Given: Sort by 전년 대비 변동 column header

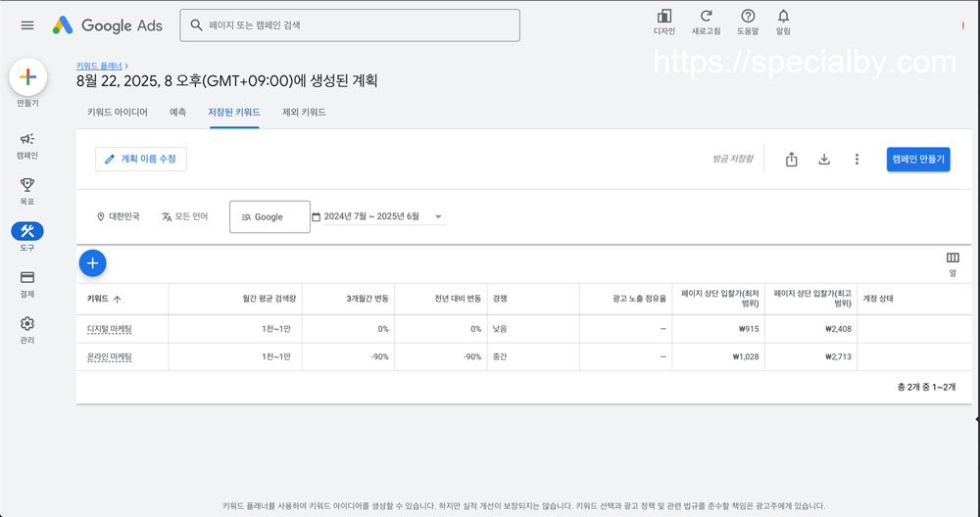Looking at the screenshot, I should point(458,299).
